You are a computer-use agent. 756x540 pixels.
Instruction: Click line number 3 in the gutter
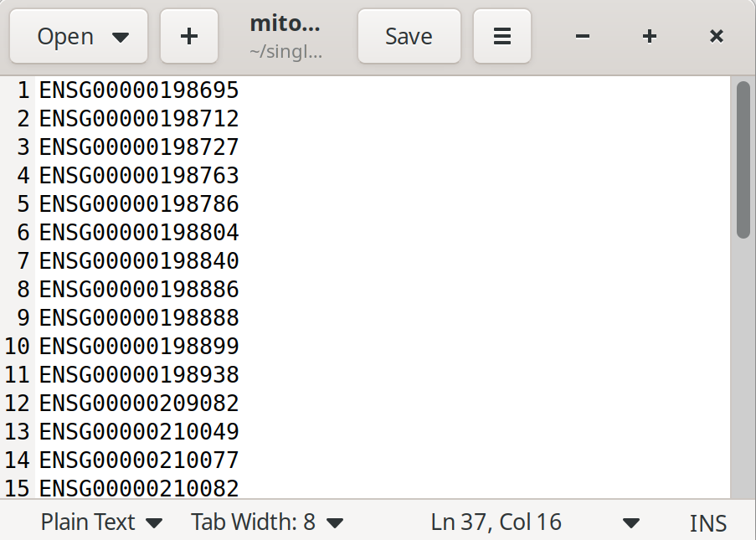click(x=23, y=147)
